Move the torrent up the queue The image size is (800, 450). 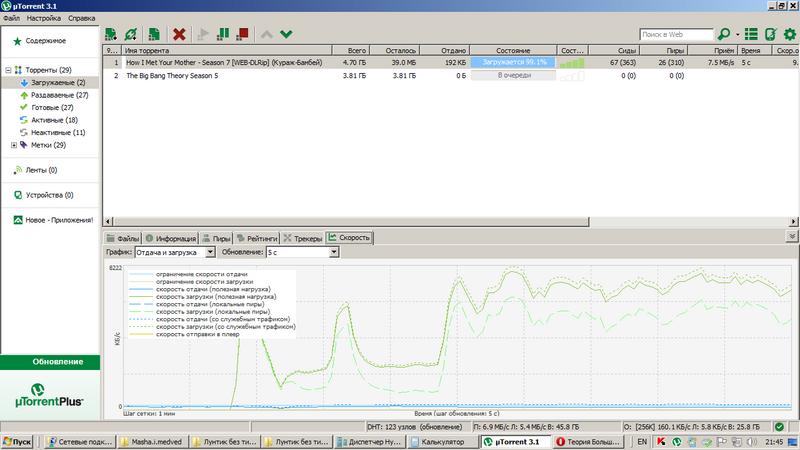point(266,34)
